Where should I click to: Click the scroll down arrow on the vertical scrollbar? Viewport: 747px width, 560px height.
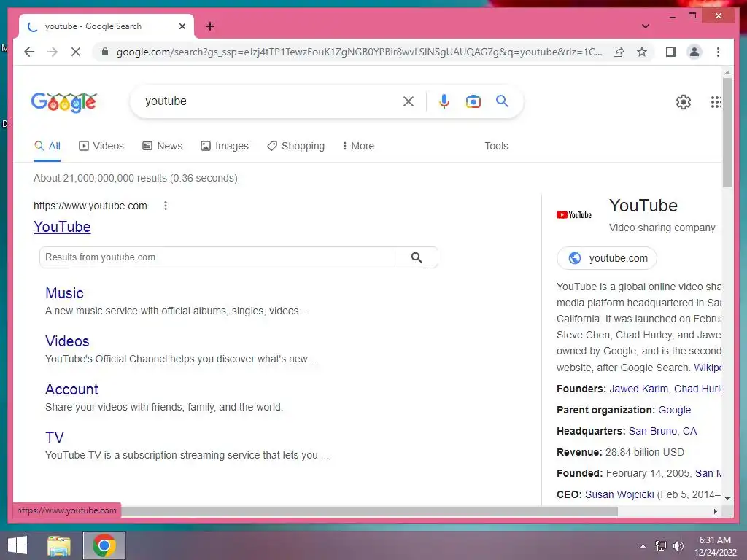point(727,499)
